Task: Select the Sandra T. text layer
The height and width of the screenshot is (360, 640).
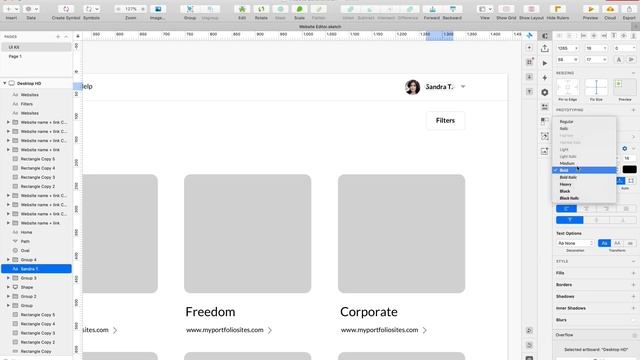Action: (36, 269)
